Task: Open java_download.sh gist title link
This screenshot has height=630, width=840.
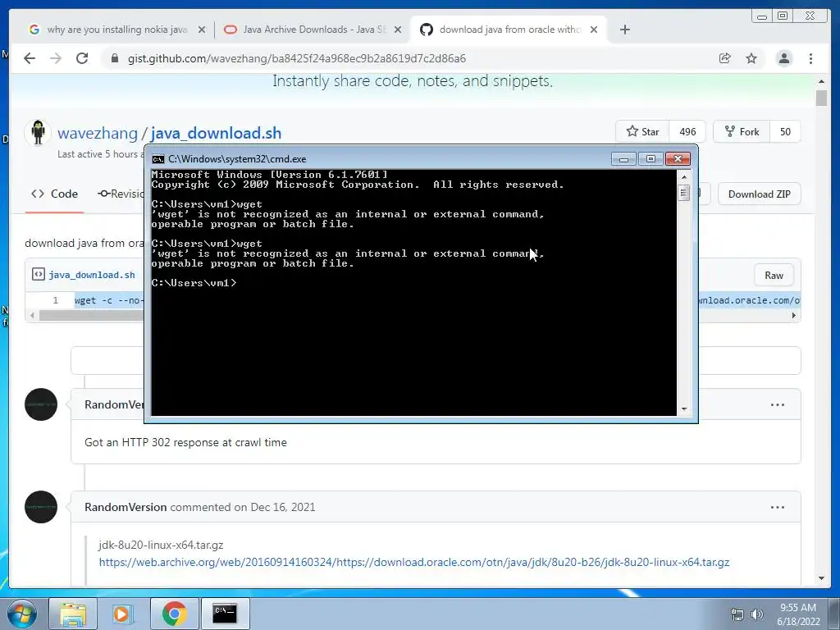Action: [216, 133]
